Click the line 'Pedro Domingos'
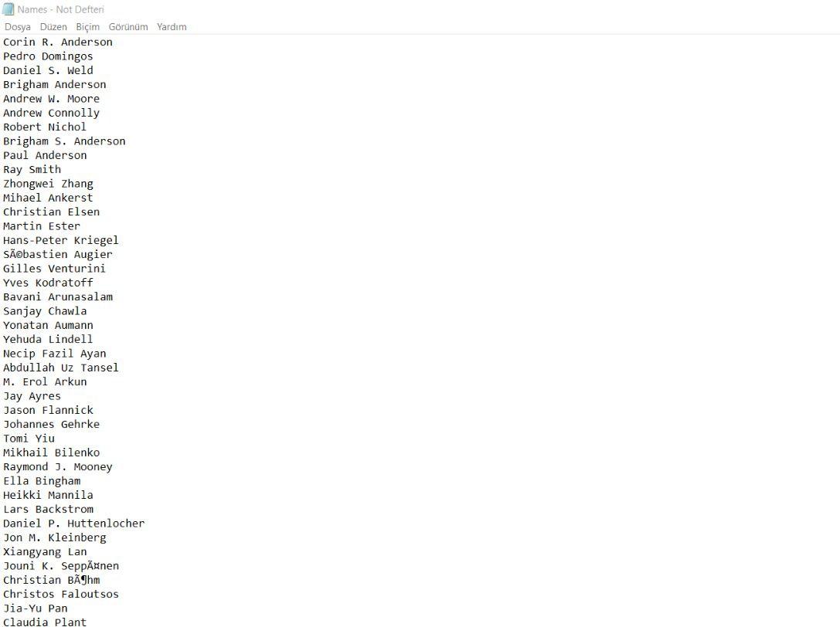Screen dimensions: 840x627 (48, 56)
